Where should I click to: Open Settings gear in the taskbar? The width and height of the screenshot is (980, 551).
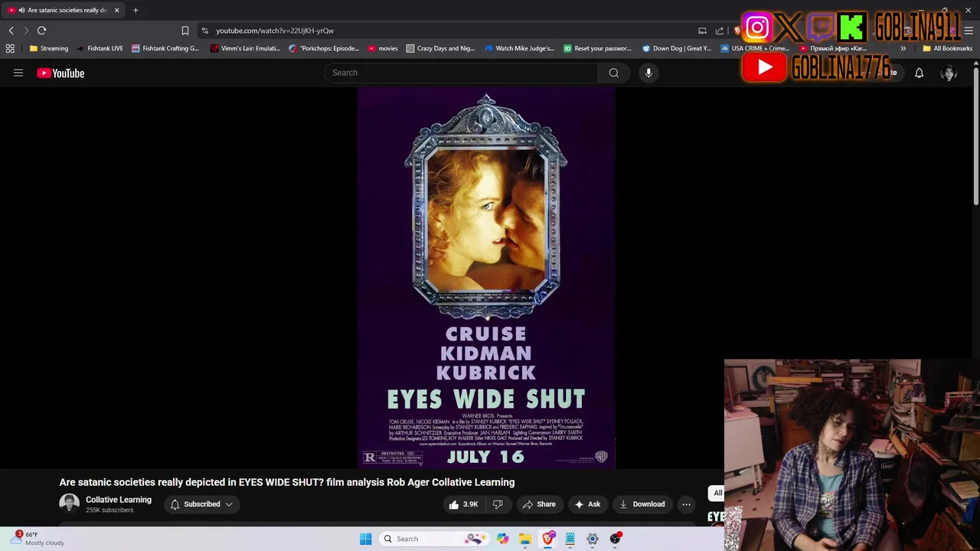tap(593, 539)
